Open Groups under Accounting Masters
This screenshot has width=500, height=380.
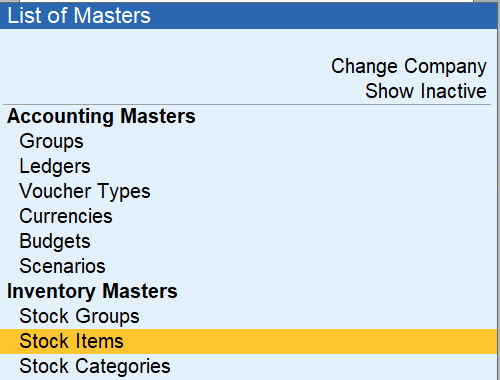(51, 141)
